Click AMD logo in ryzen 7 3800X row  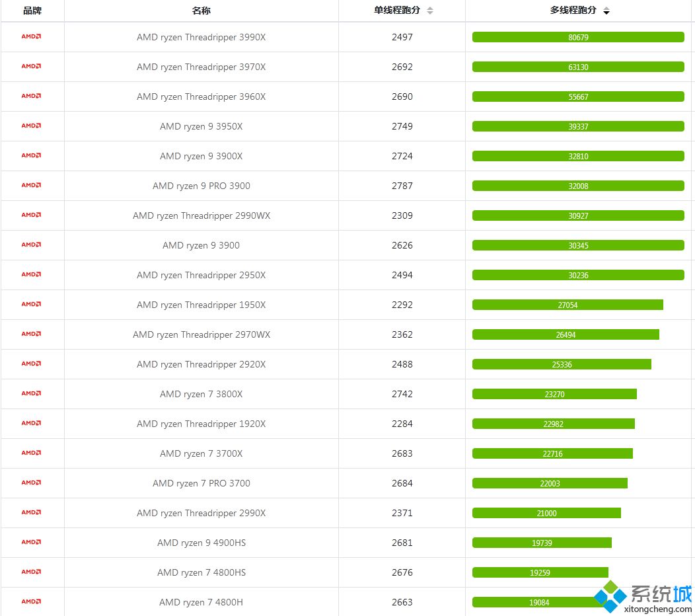pyautogui.click(x=31, y=394)
